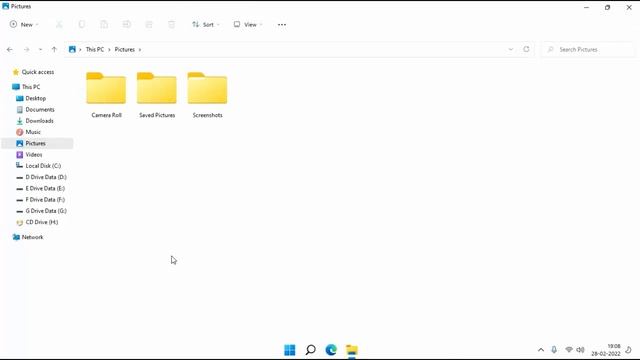Image resolution: width=640 pixels, height=360 pixels.
Task: Open the taskbar clock and date
Action: [606, 350]
